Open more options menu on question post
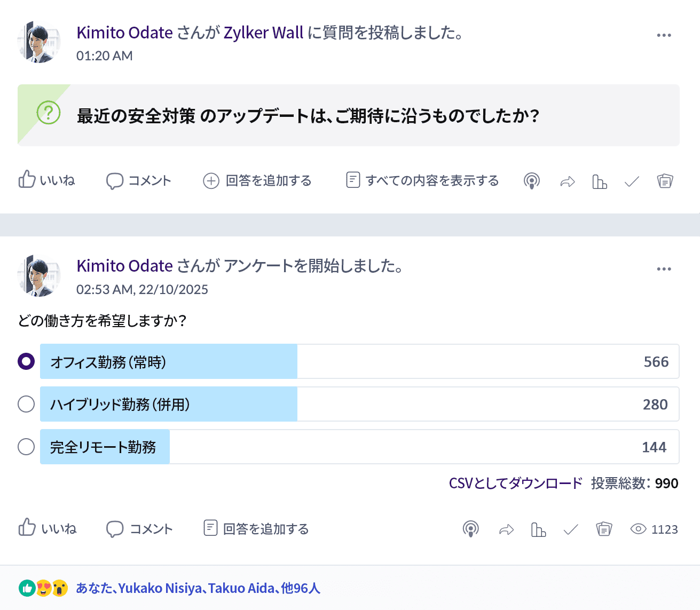The height and width of the screenshot is (610, 700). (664, 35)
